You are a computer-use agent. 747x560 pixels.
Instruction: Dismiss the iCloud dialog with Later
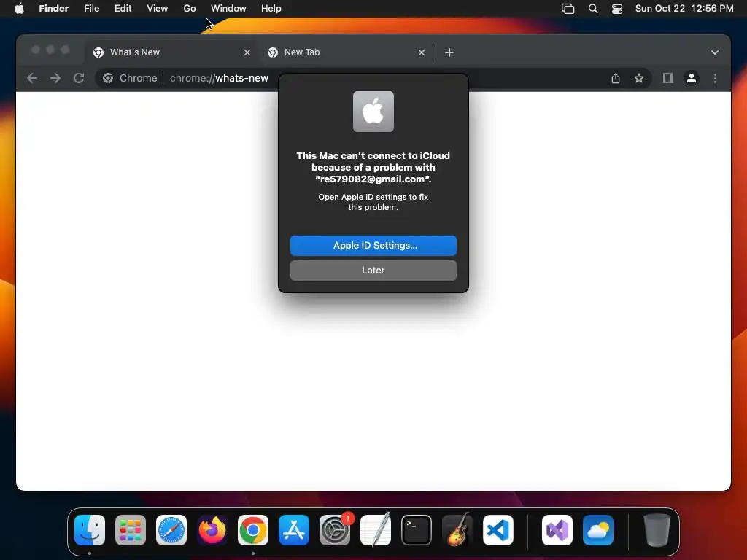(x=373, y=270)
